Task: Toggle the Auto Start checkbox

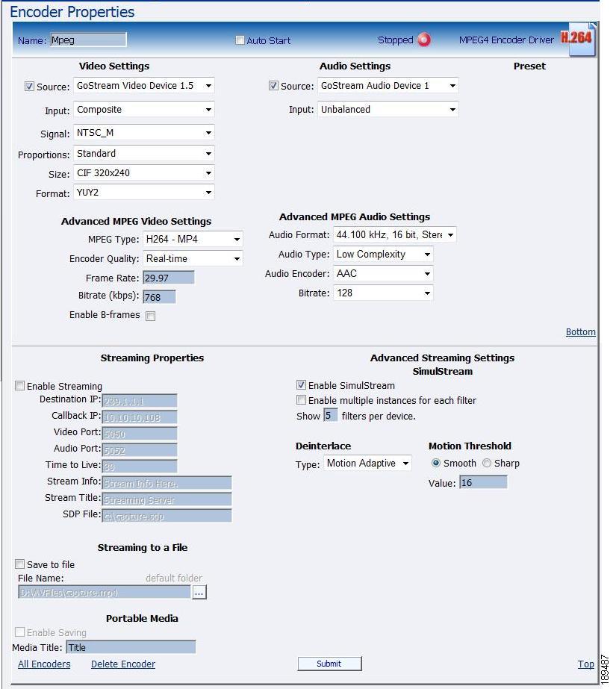Action: pos(240,40)
